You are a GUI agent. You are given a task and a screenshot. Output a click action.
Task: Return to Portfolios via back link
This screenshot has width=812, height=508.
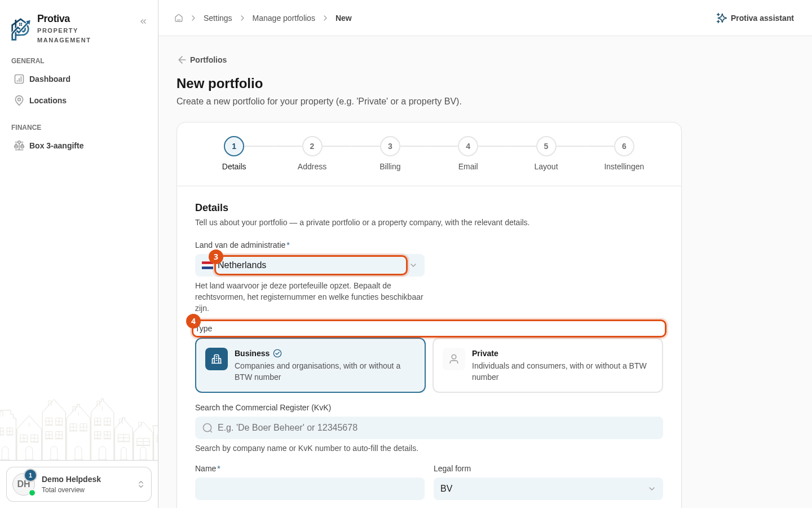(202, 60)
